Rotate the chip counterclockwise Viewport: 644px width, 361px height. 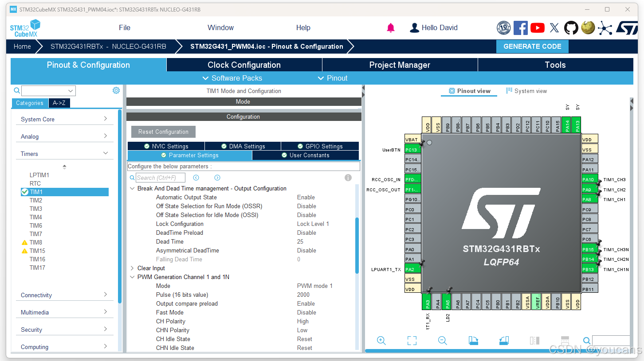pyautogui.click(x=504, y=341)
